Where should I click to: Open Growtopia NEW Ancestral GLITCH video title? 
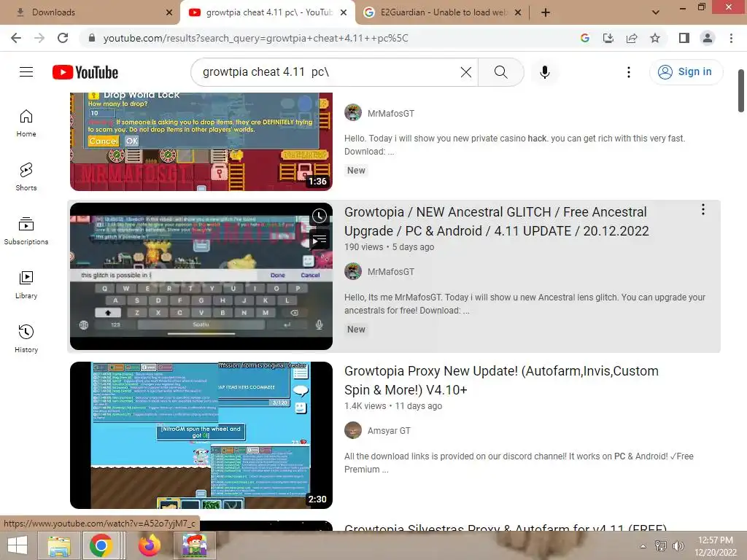click(x=496, y=222)
